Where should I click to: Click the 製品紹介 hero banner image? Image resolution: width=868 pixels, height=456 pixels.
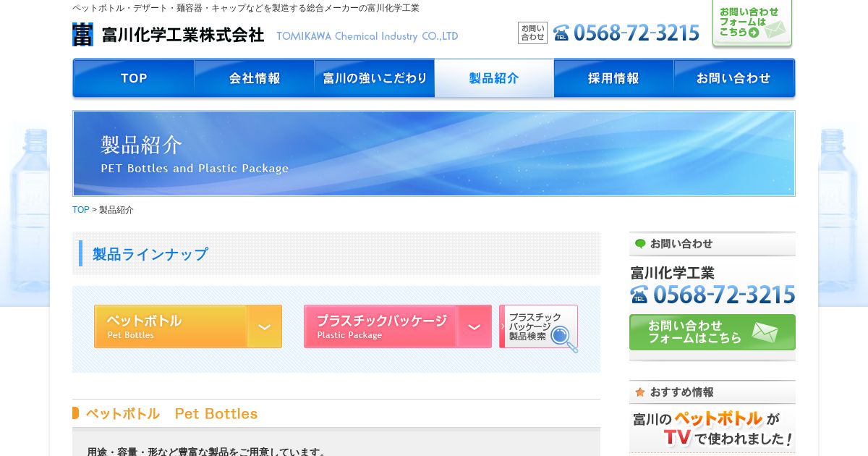(434, 153)
